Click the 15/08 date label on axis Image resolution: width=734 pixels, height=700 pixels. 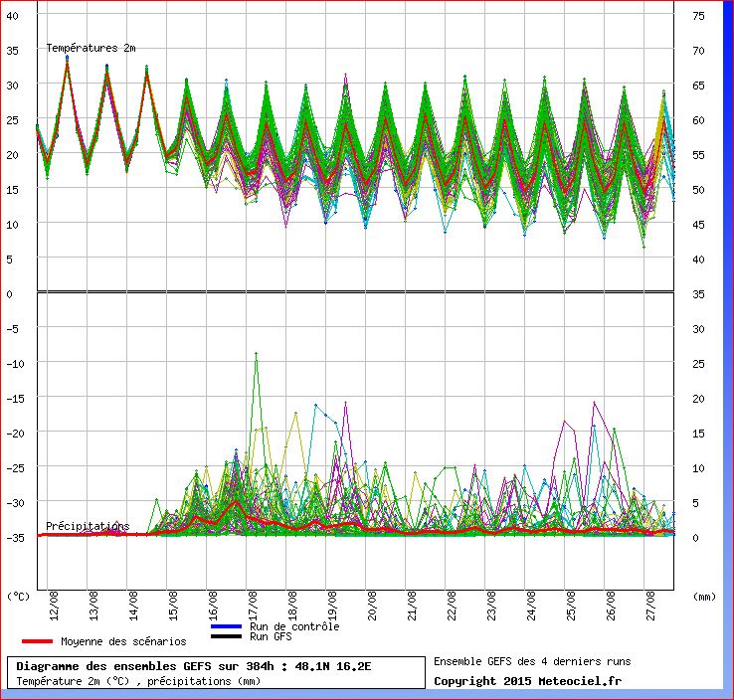[173, 606]
